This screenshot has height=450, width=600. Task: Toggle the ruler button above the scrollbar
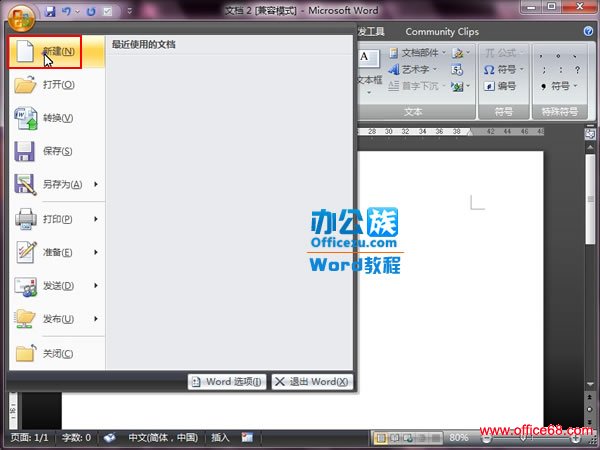point(590,134)
